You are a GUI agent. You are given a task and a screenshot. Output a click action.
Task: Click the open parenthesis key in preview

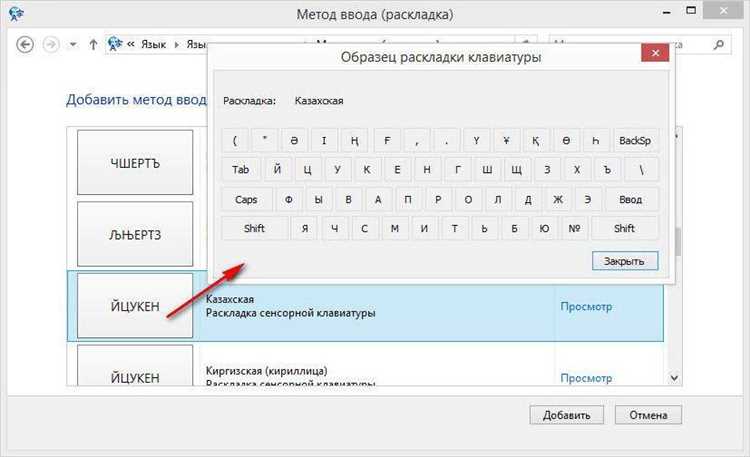click(x=235, y=140)
